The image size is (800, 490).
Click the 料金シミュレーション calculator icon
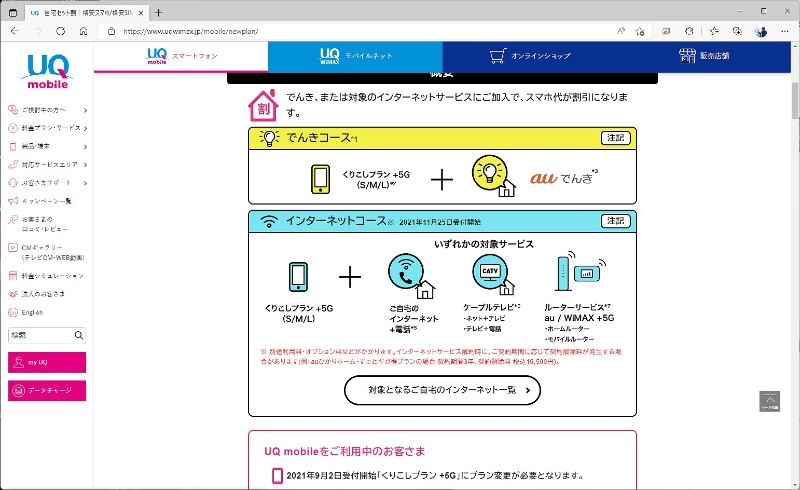[x=13, y=276]
